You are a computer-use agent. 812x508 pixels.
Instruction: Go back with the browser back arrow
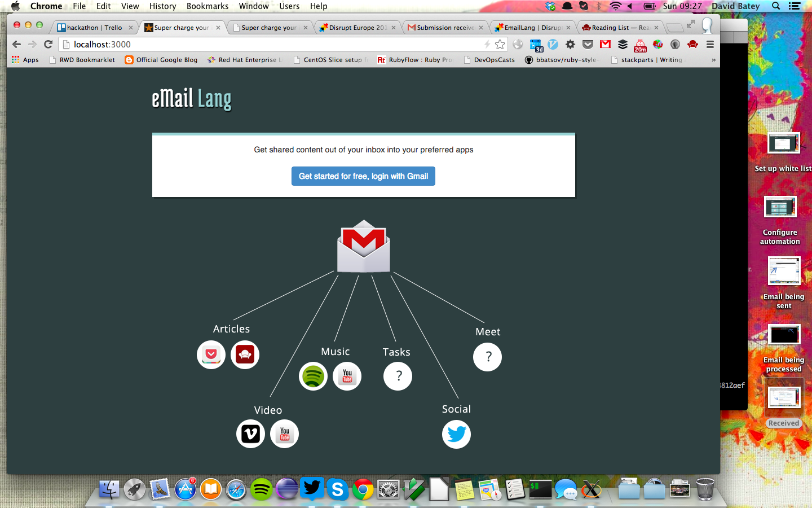(16, 44)
